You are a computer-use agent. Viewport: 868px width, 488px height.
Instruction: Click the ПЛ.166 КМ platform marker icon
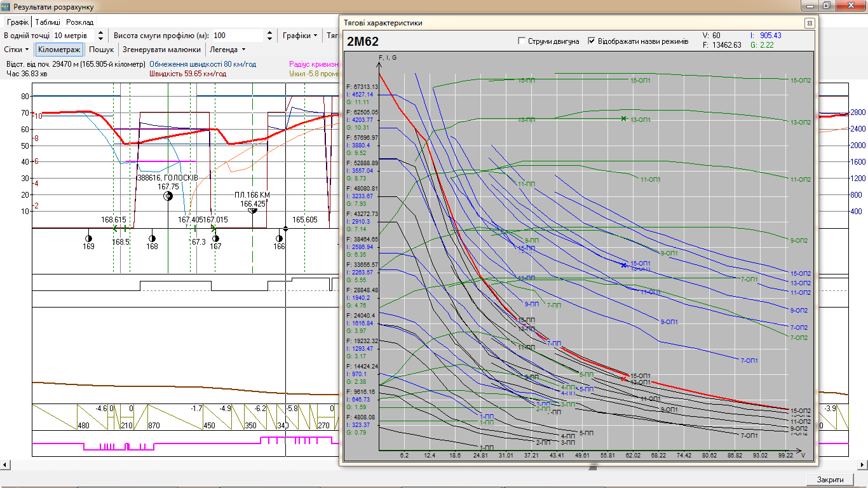(x=253, y=210)
